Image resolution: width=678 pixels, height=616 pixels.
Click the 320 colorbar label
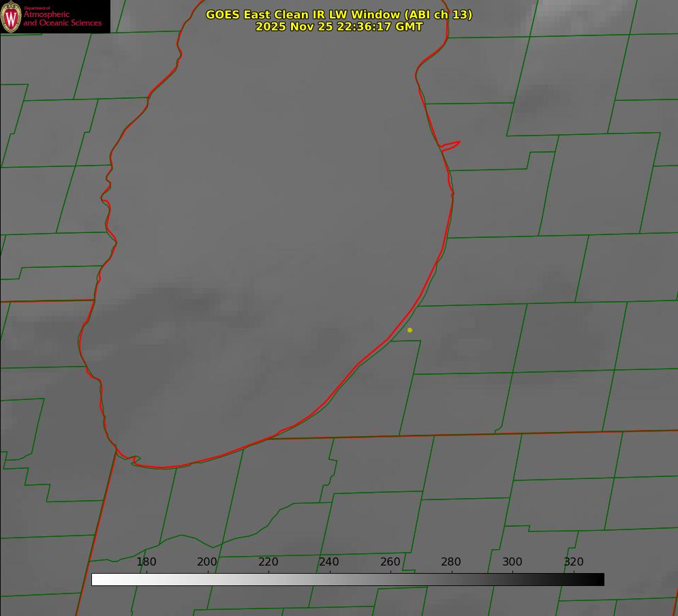(x=574, y=561)
